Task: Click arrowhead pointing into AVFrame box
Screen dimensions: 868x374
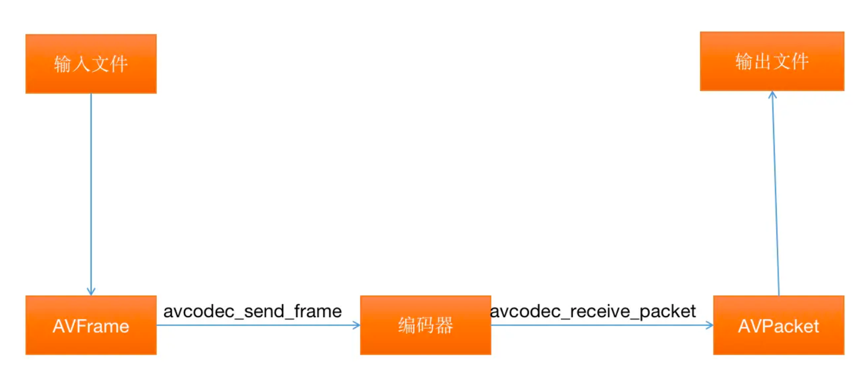Action: tap(91, 291)
